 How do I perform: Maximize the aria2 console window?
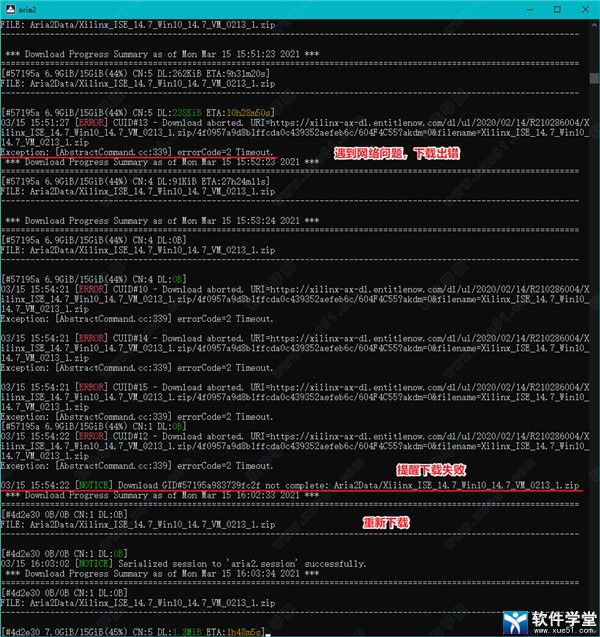coord(557,9)
